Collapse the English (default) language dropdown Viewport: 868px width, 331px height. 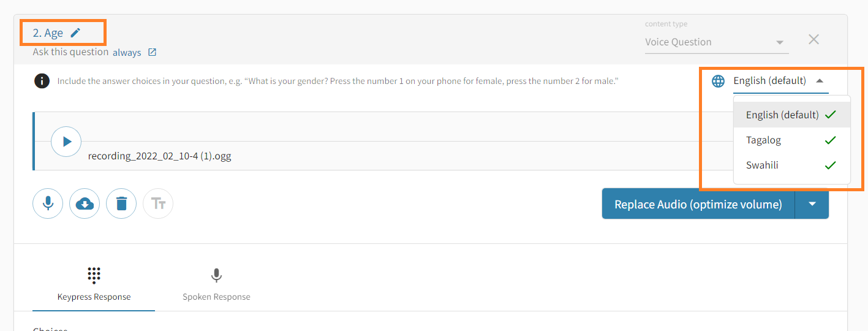tap(820, 80)
